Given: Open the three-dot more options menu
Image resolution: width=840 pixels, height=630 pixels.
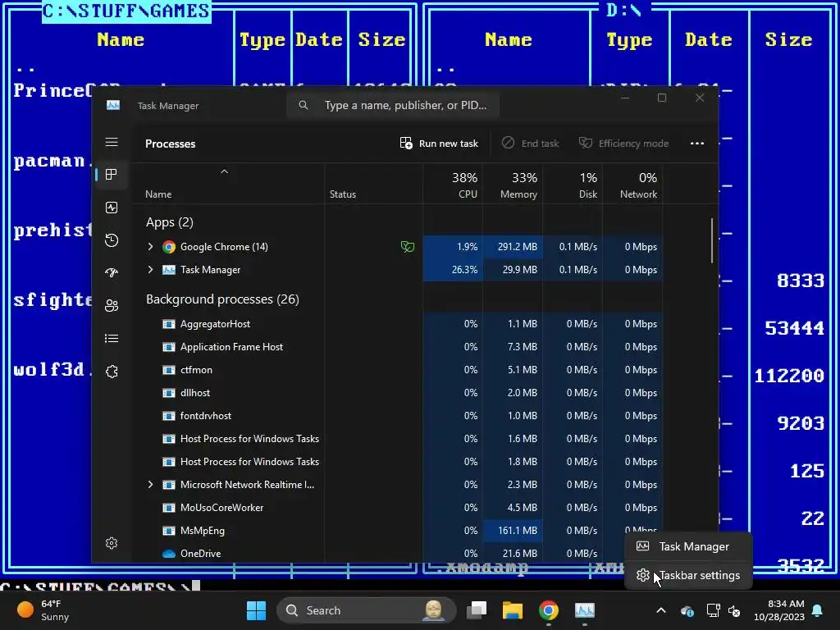Looking at the screenshot, I should [x=697, y=143].
